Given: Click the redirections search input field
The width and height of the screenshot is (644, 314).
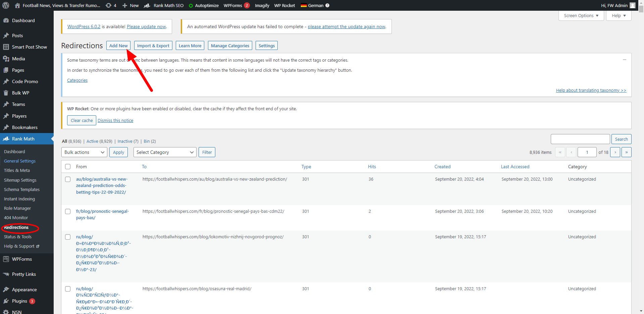Looking at the screenshot, I should pyautogui.click(x=580, y=139).
